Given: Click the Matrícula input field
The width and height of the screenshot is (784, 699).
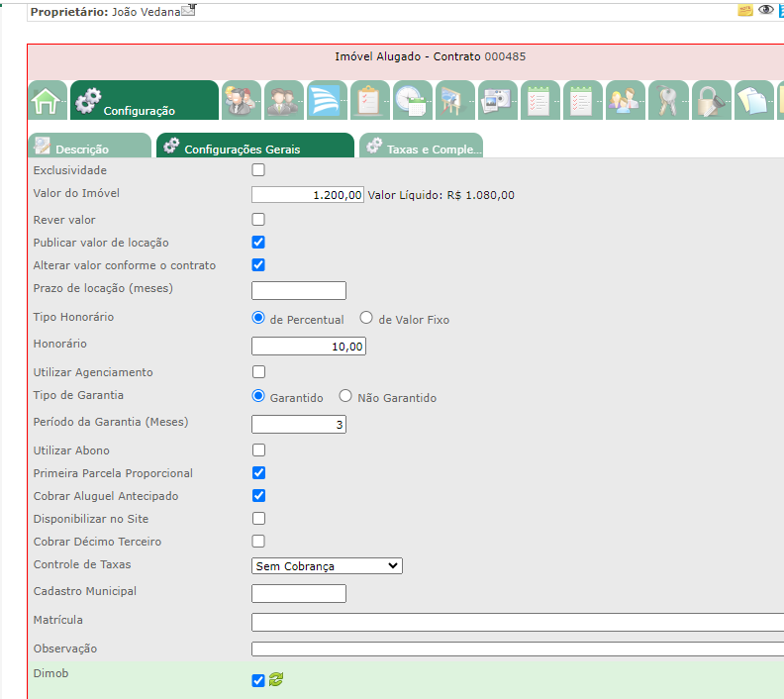Looking at the screenshot, I should pos(518,623).
